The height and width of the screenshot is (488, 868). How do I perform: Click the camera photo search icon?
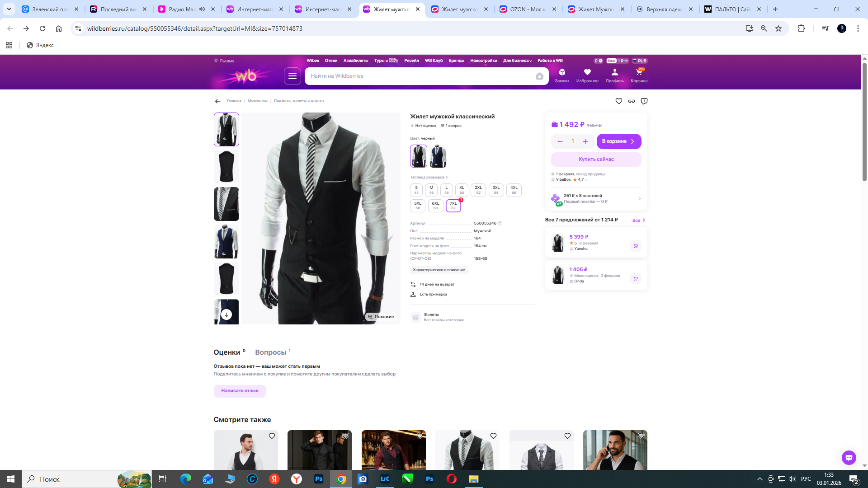click(x=539, y=76)
